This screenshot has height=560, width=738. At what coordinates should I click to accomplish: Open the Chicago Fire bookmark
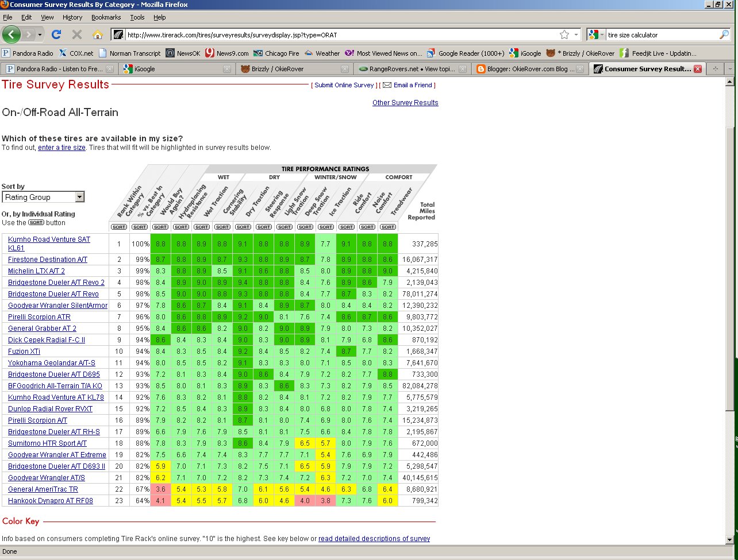[x=276, y=53]
